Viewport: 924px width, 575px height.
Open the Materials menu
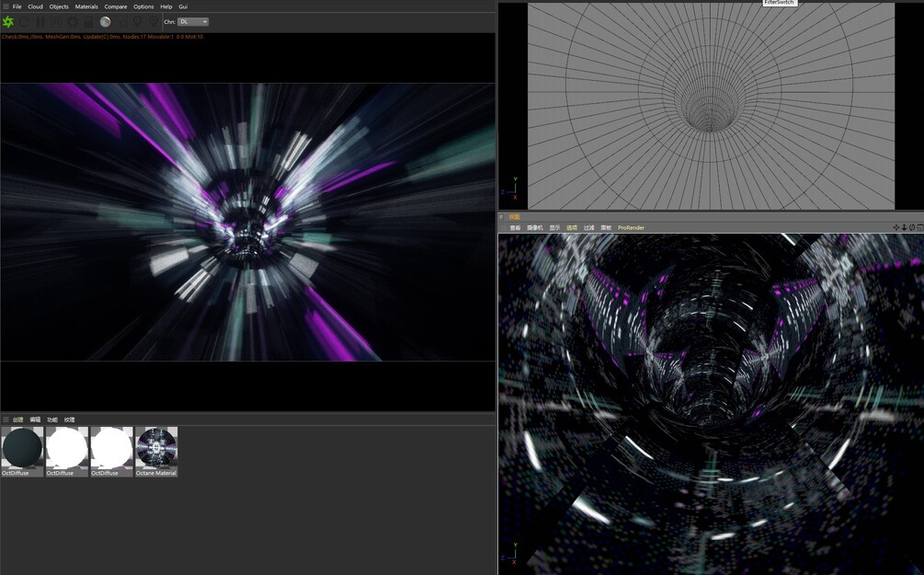point(86,6)
